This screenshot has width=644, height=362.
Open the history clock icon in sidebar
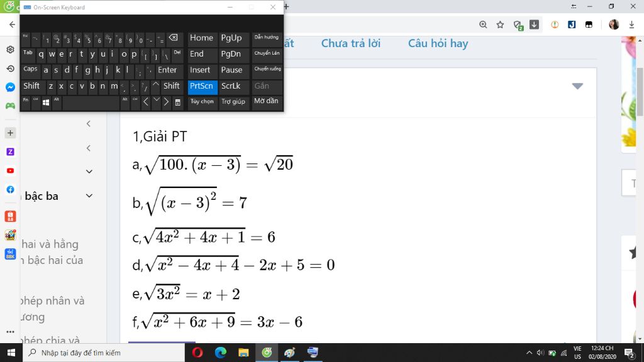(x=10, y=68)
